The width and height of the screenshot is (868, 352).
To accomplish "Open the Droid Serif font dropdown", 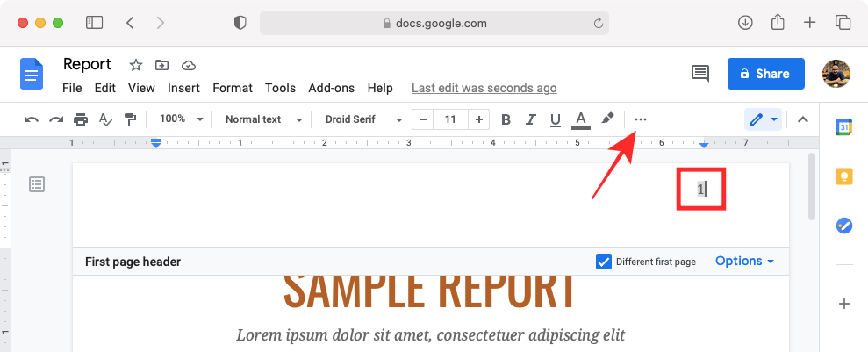I will (x=363, y=119).
